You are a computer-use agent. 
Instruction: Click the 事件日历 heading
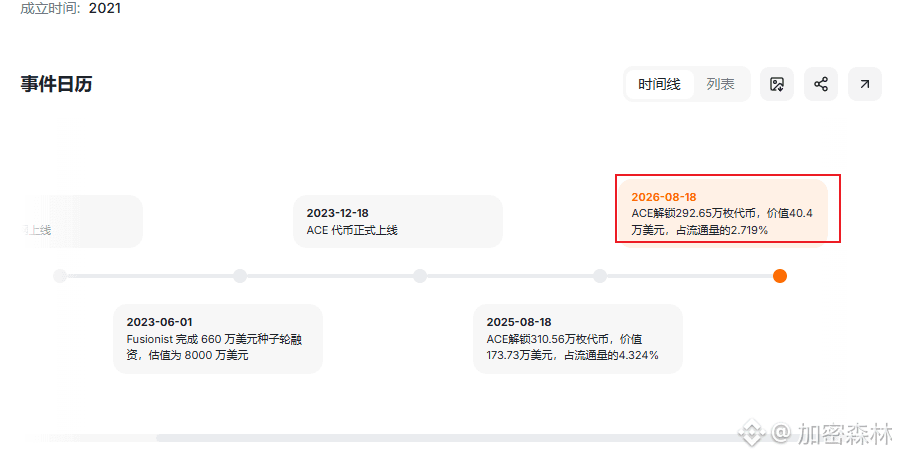56,84
